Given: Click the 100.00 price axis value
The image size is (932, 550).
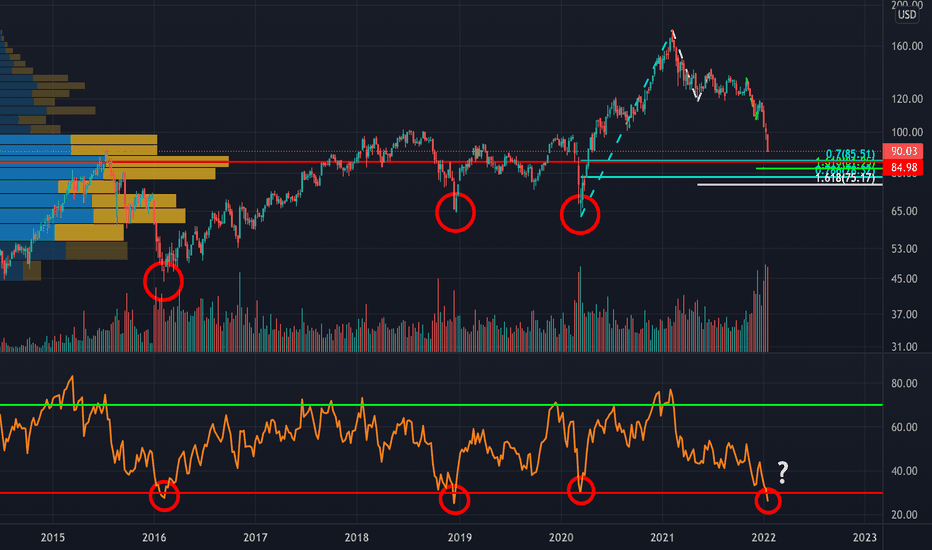Looking at the screenshot, I should [x=907, y=133].
